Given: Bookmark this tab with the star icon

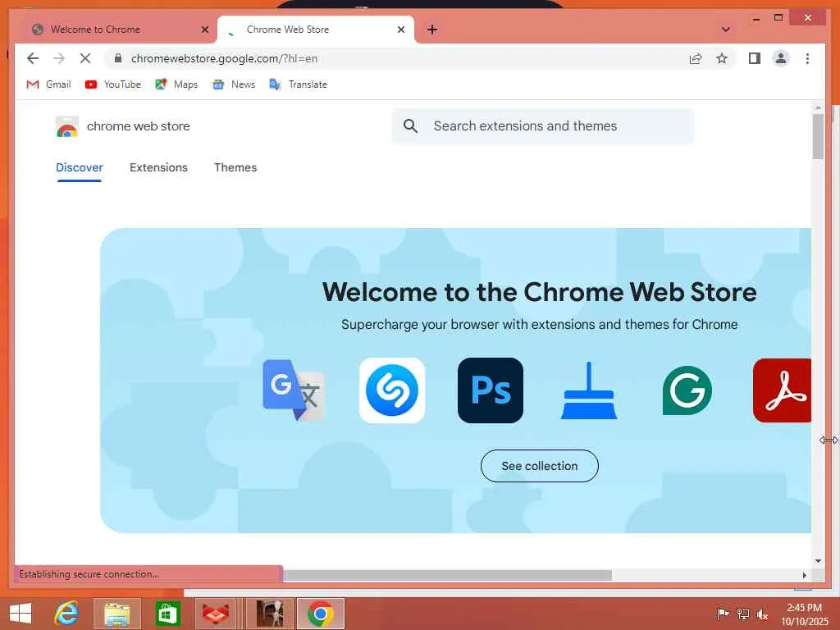Looking at the screenshot, I should (x=722, y=58).
